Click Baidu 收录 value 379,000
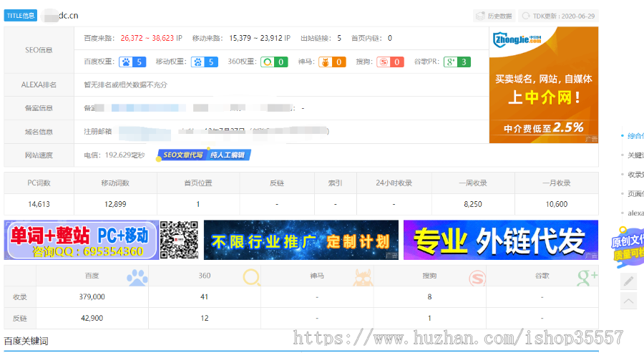The width and height of the screenshot is (644, 353). click(x=92, y=296)
